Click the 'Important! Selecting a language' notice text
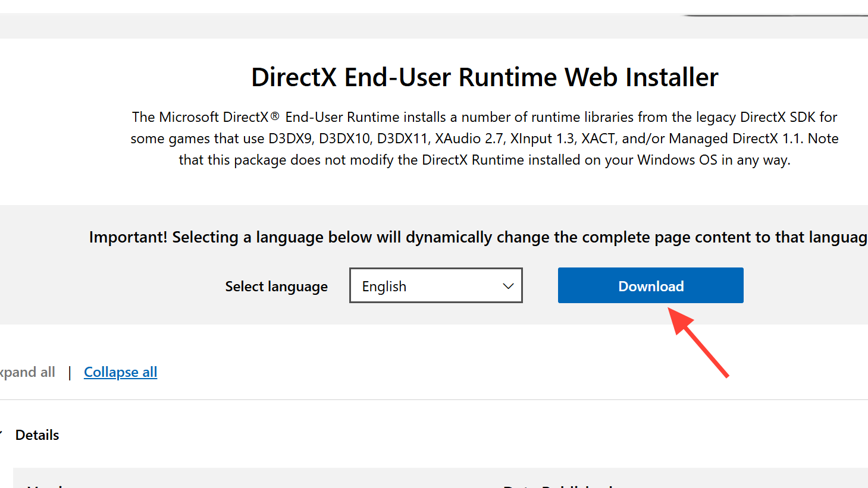The height and width of the screenshot is (488, 868). pyautogui.click(x=478, y=237)
